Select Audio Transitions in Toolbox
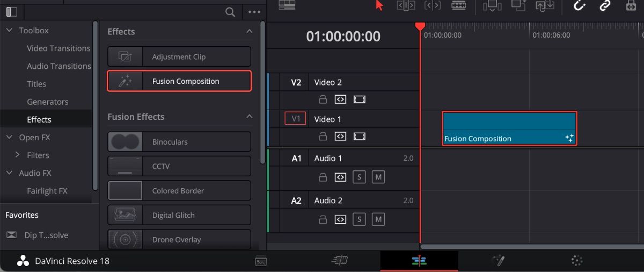Viewport: 644px width, 272px height. [x=59, y=66]
